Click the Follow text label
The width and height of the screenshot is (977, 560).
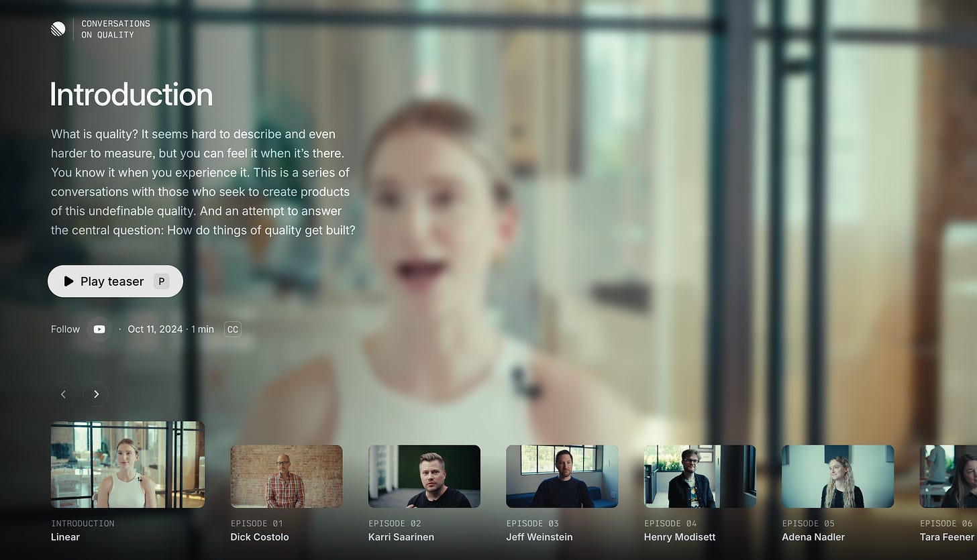coord(65,329)
